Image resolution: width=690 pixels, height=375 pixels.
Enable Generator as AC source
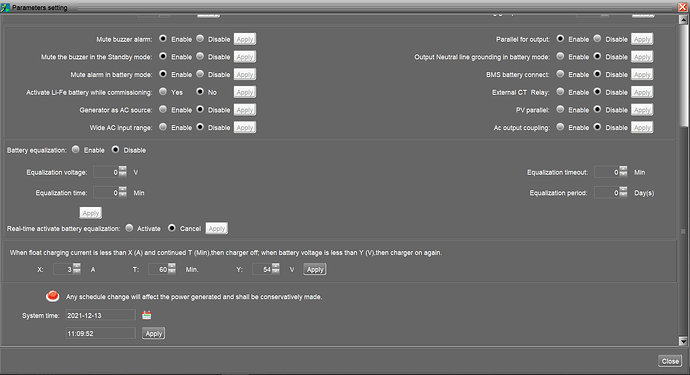(x=163, y=109)
